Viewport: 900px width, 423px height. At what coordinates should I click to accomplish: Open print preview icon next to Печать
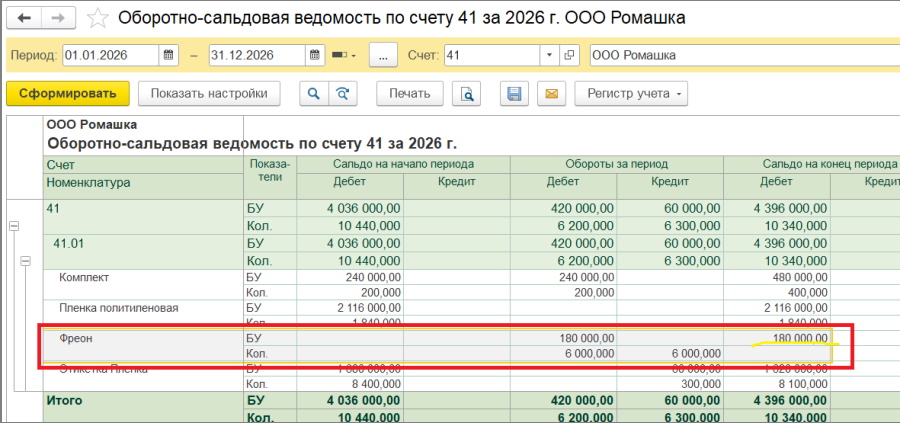pos(466,94)
